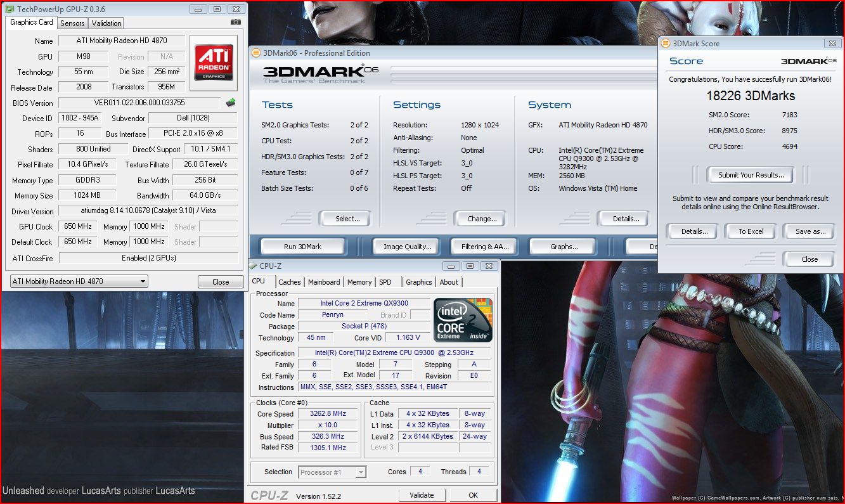Click the BIOS save chip icon in GPU-Z
845x504 pixels.
(x=231, y=103)
